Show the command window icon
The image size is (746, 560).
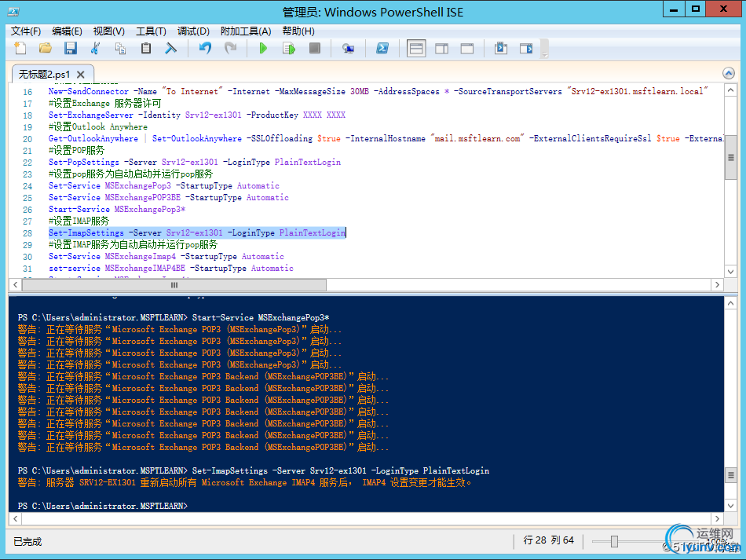[500, 48]
